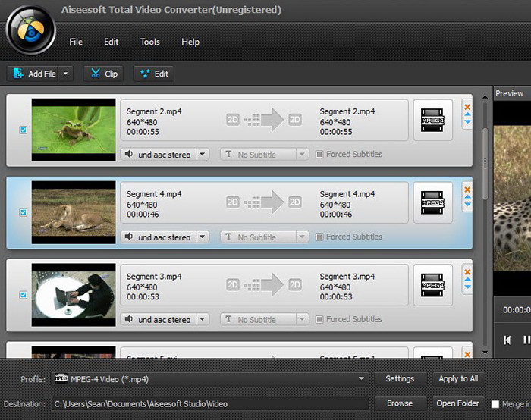Select the Segment 2.mp4 frog thumbnail

[x=74, y=130]
